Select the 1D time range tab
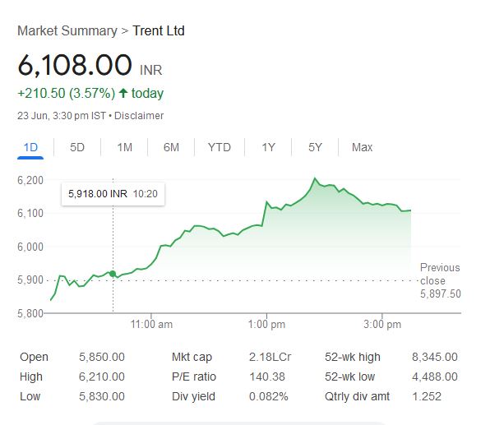The width and height of the screenshot is (504, 425). (31, 147)
